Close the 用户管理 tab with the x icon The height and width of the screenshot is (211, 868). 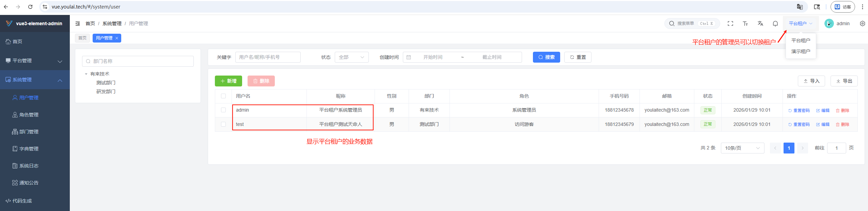(x=117, y=38)
